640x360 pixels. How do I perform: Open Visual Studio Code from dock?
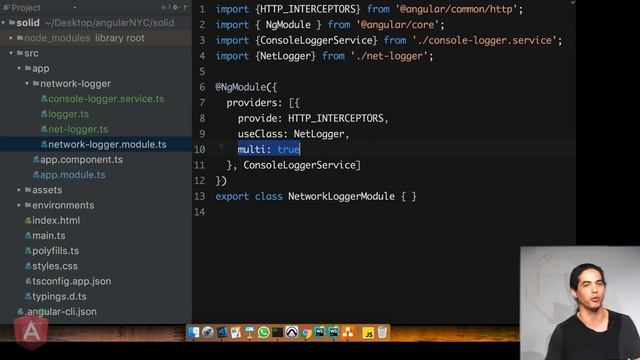tap(222, 333)
